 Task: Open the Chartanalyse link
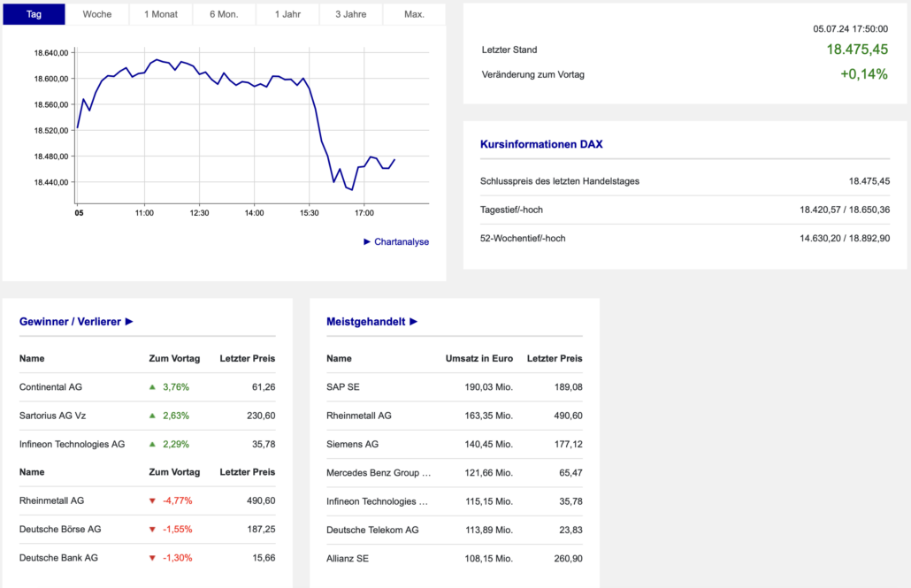pyautogui.click(x=401, y=241)
